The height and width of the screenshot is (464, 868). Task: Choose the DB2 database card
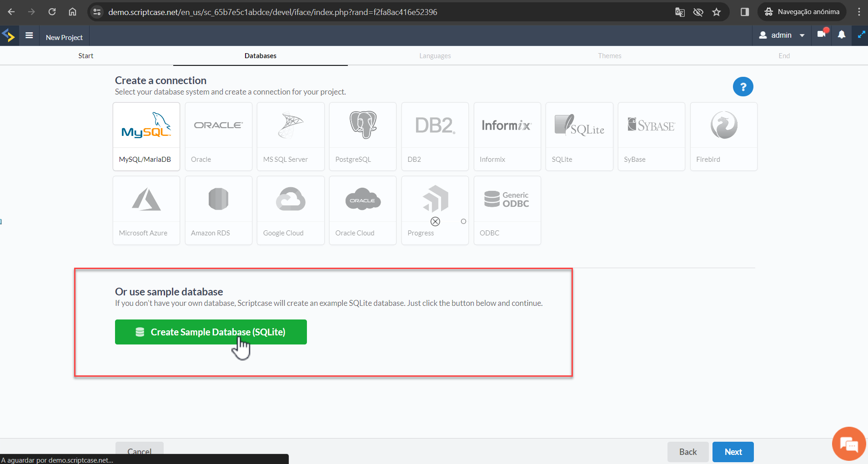point(435,136)
